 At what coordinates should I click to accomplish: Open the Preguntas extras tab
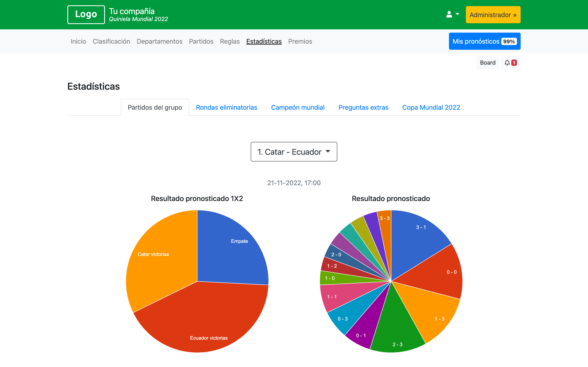[363, 107]
